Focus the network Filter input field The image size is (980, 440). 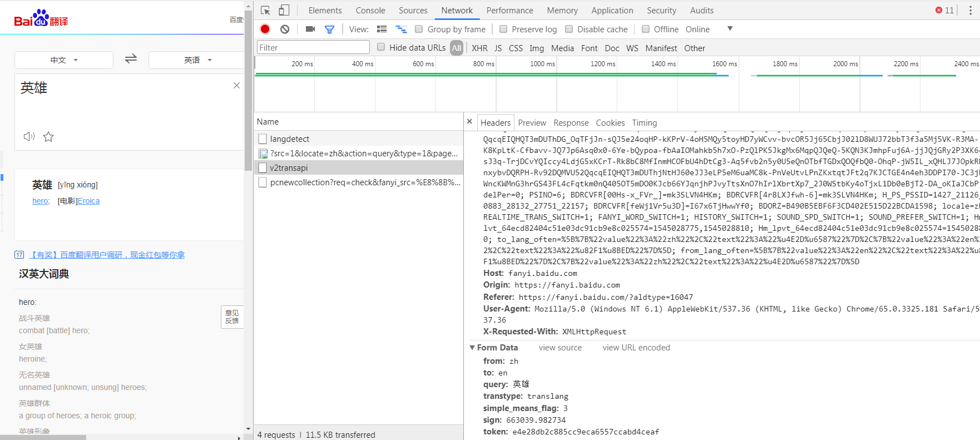[x=313, y=47]
